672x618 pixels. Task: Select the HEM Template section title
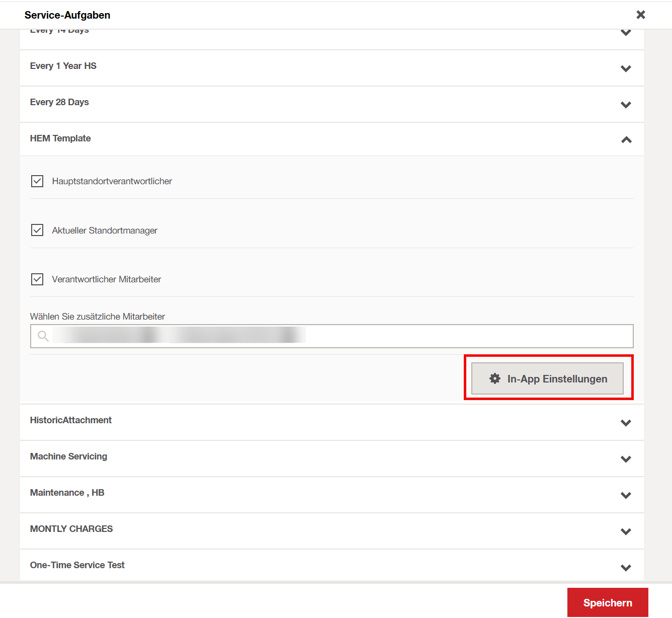coord(60,138)
